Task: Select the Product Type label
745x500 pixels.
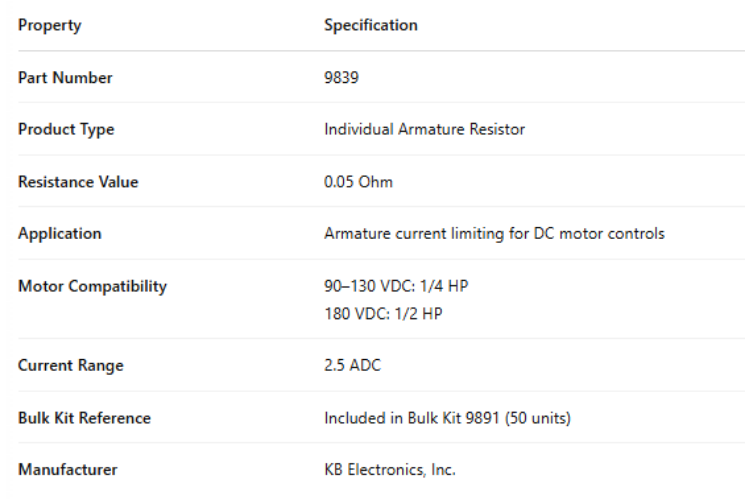Action: coord(66,130)
